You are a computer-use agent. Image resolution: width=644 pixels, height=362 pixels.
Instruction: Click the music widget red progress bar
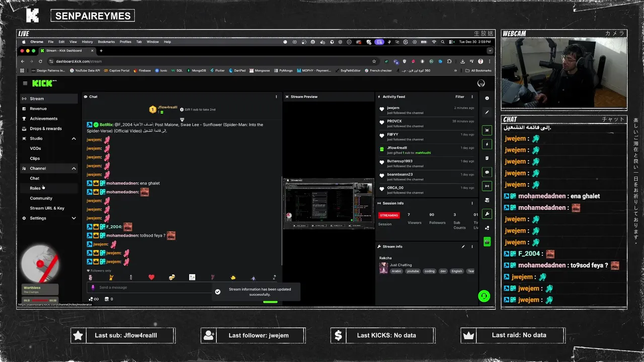[x=40, y=300]
